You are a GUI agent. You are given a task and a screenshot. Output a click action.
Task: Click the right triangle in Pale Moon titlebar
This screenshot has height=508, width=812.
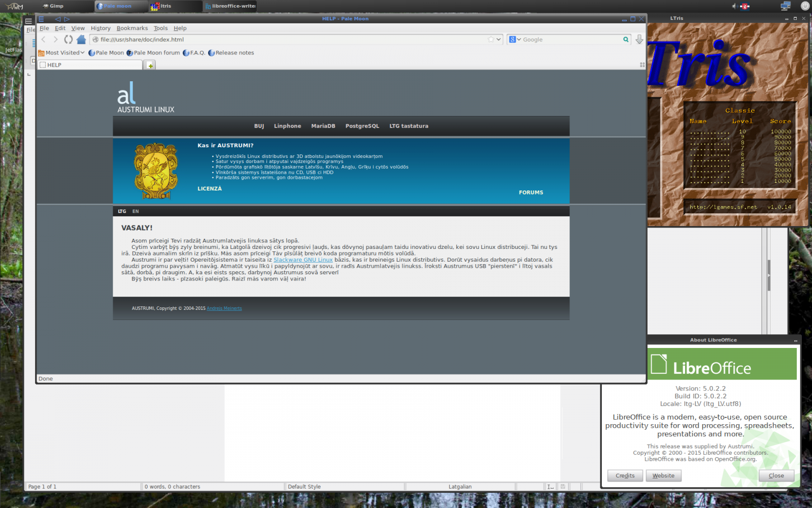[66, 19]
